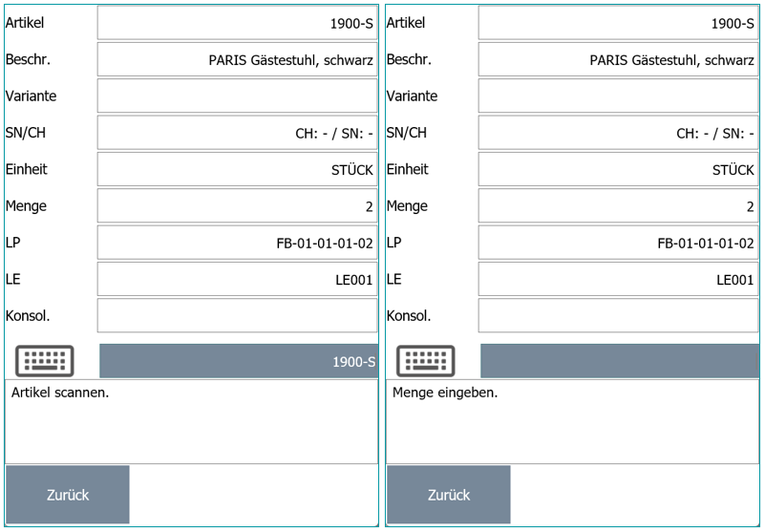Open the keyboard on the 'Menge eingeben' screen
Image resolution: width=765 pixels, height=532 pixels.
(x=425, y=361)
